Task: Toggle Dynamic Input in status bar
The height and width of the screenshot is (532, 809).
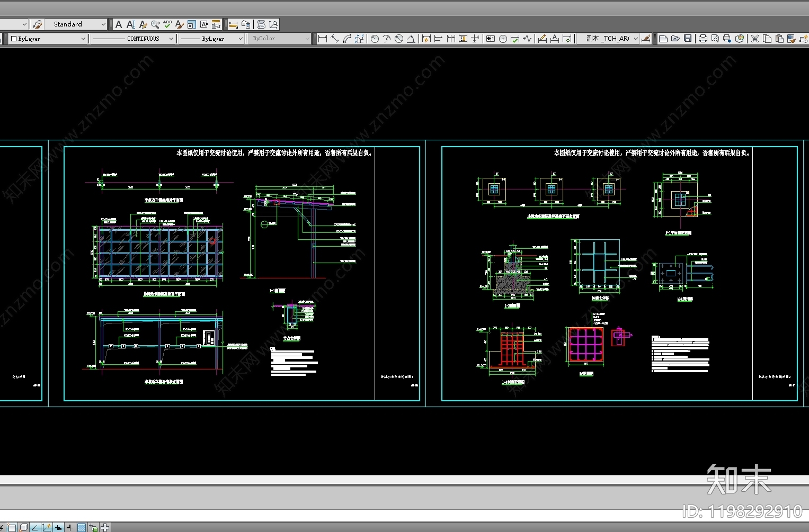Action: coord(58,527)
